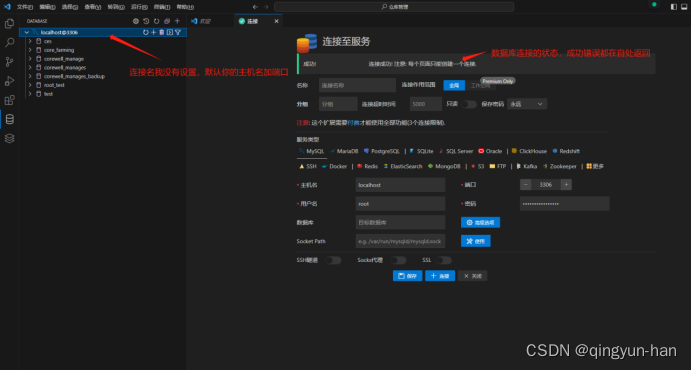
Task: Add a new connection with header plus icon
Action: [x=177, y=21]
